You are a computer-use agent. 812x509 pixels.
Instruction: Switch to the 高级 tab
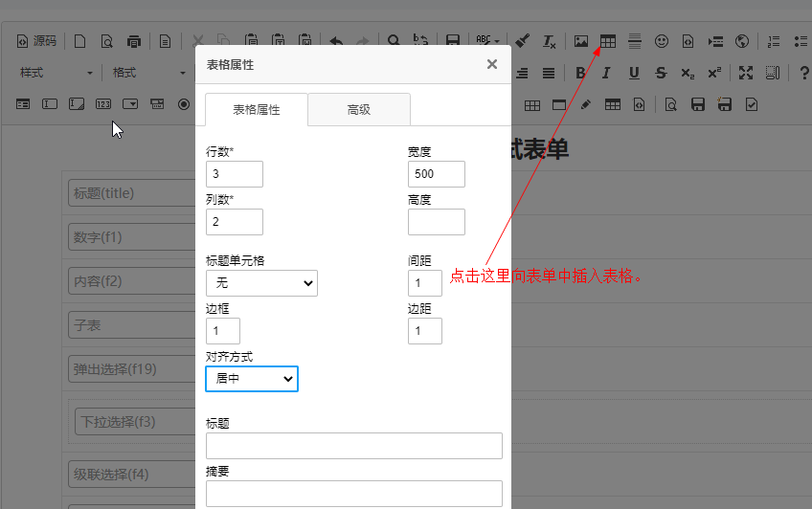click(359, 110)
